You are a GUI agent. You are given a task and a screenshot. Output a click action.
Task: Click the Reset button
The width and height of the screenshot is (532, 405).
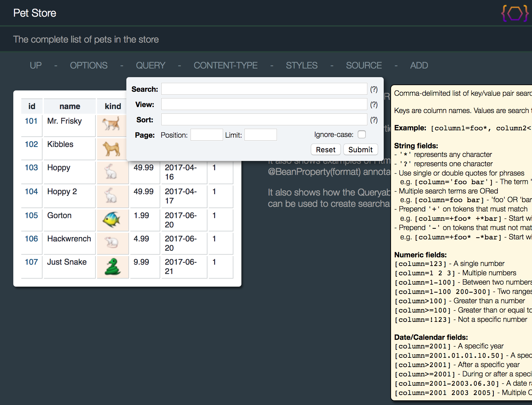pyautogui.click(x=326, y=150)
